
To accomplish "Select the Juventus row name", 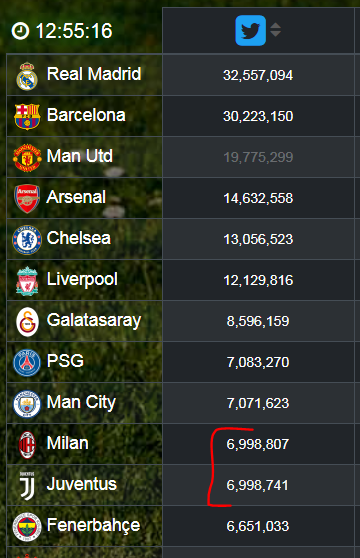I will tap(82, 484).
